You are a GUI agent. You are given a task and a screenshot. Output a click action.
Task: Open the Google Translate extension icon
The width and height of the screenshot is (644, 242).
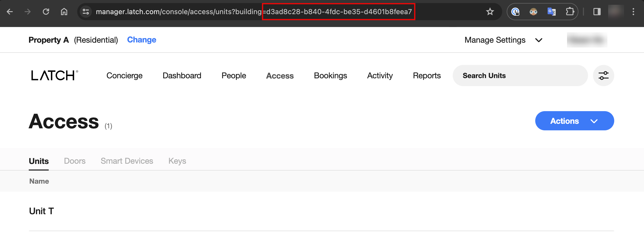(551, 12)
